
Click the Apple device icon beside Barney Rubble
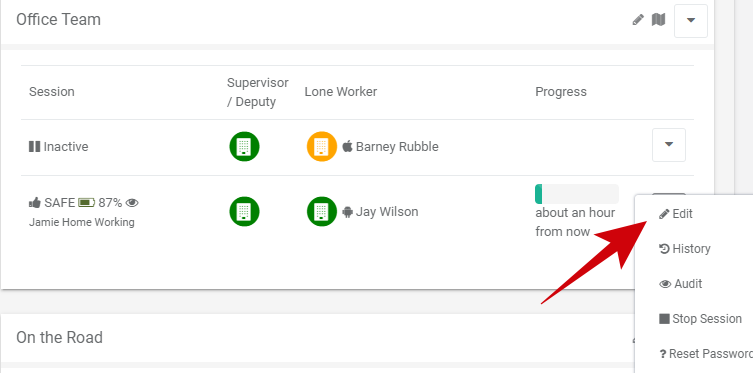tap(347, 146)
